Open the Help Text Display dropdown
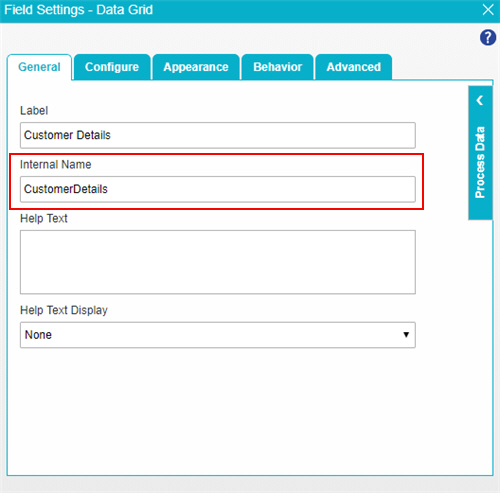 (218, 335)
